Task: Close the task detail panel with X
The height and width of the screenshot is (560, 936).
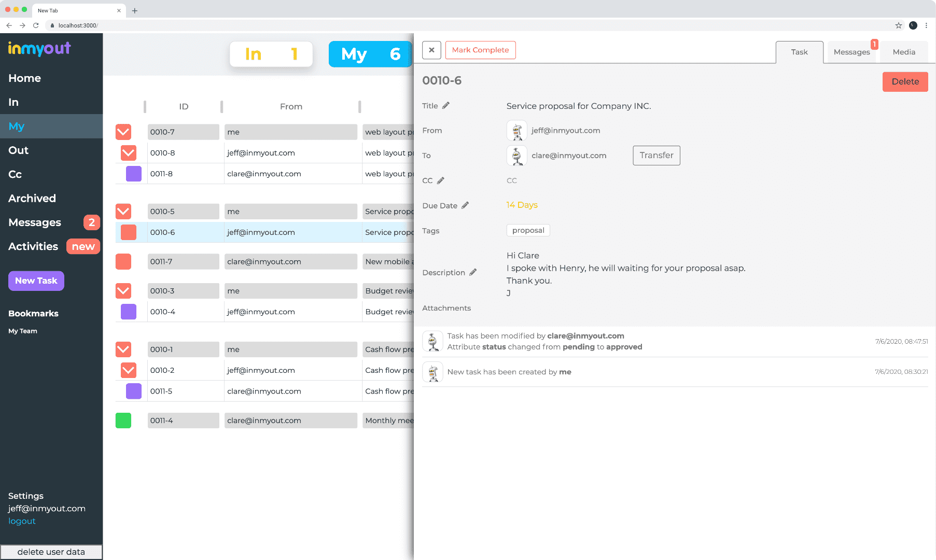Action: pyautogui.click(x=431, y=50)
